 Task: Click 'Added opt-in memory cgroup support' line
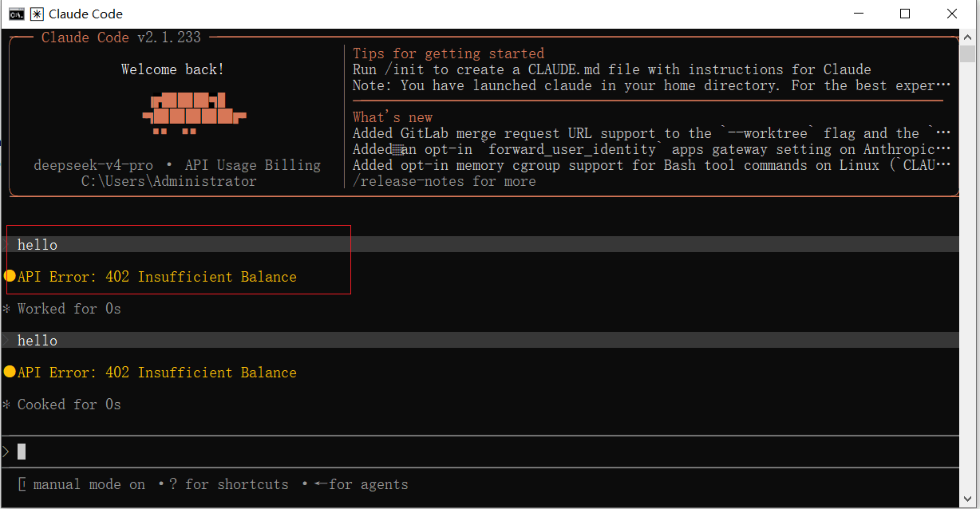[652, 165]
